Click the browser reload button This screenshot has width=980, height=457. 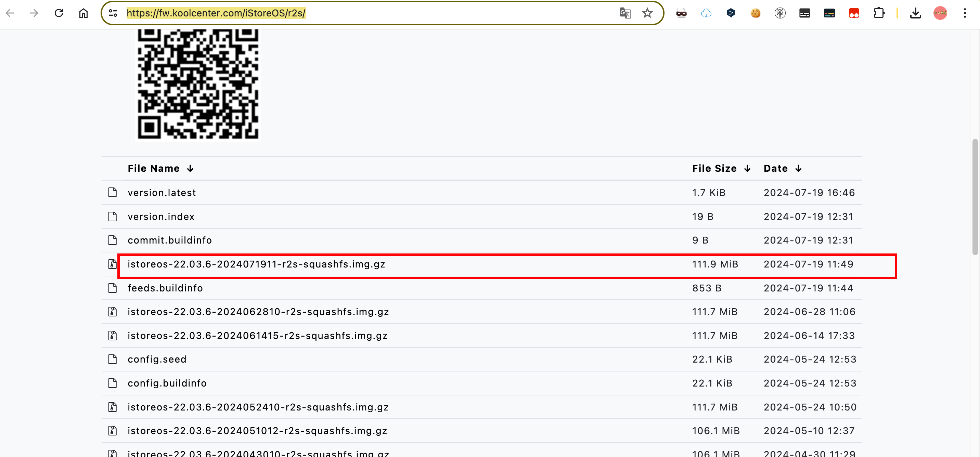pyautogui.click(x=59, y=13)
